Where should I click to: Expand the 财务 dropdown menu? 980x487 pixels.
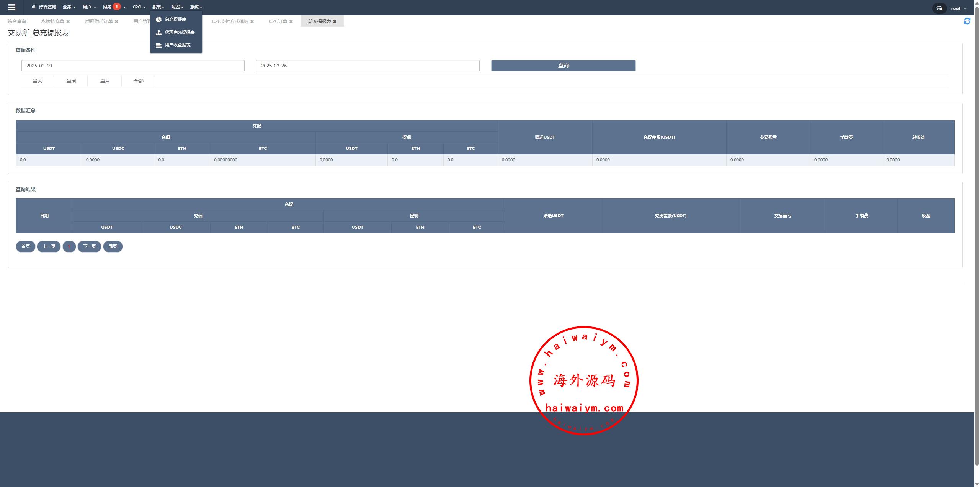click(x=114, y=7)
